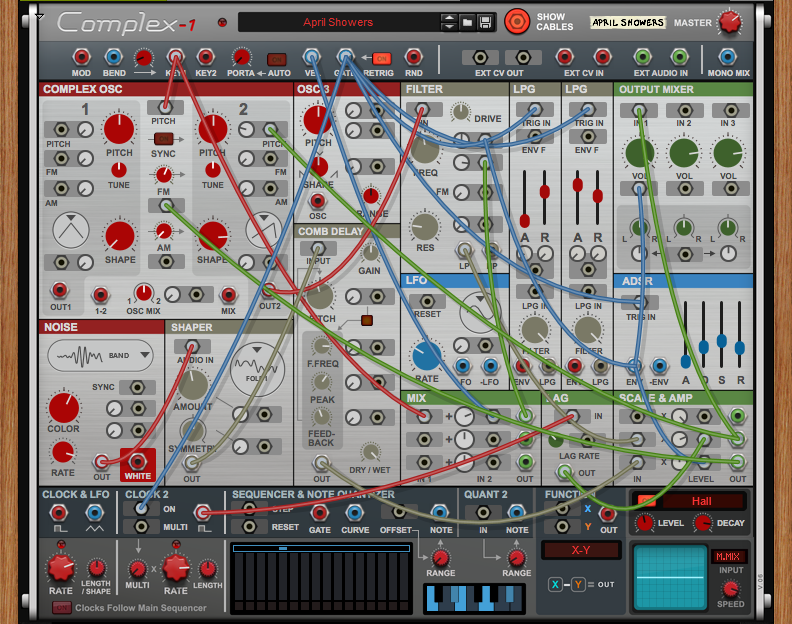This screenshot has width=792, height=624.
Task: Click the MOD CV jack
Action: click(x=81, y=57)
